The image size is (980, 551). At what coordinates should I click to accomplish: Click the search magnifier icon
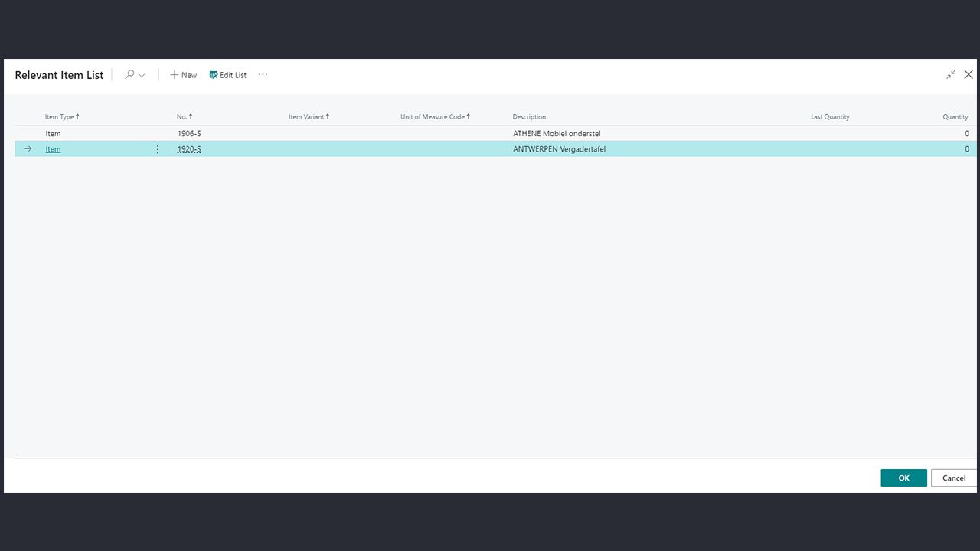pos(130,75)
